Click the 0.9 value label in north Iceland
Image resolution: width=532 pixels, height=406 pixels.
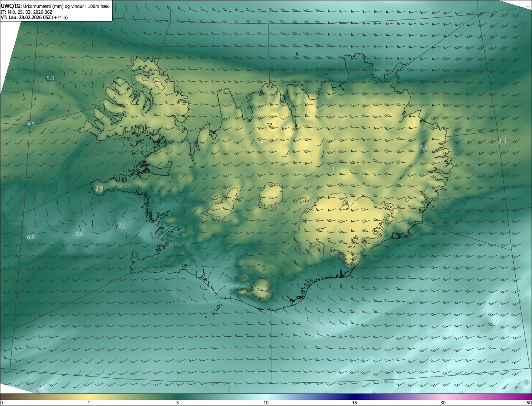point(279,123)
